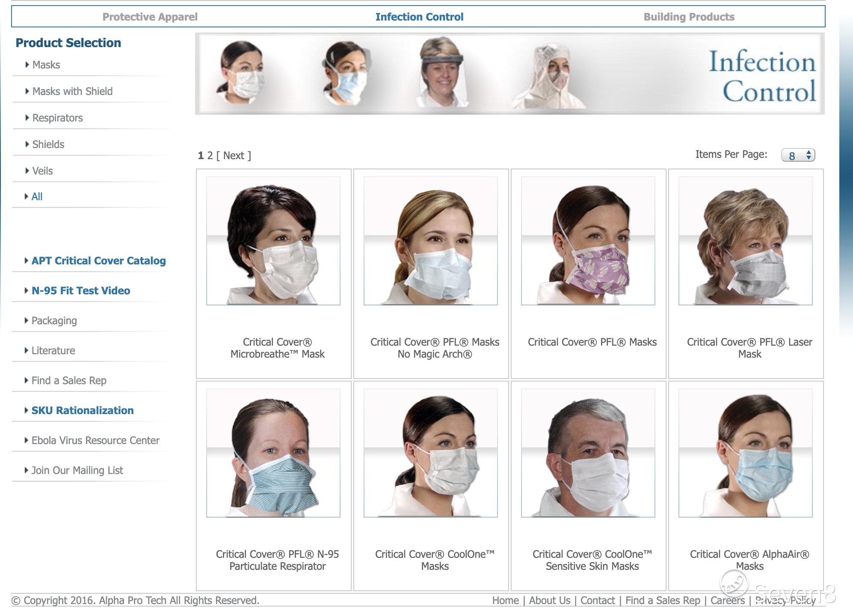Expand the Masks with Shield category
This screenshot has height=616, width=853.
tap(72, 92)
